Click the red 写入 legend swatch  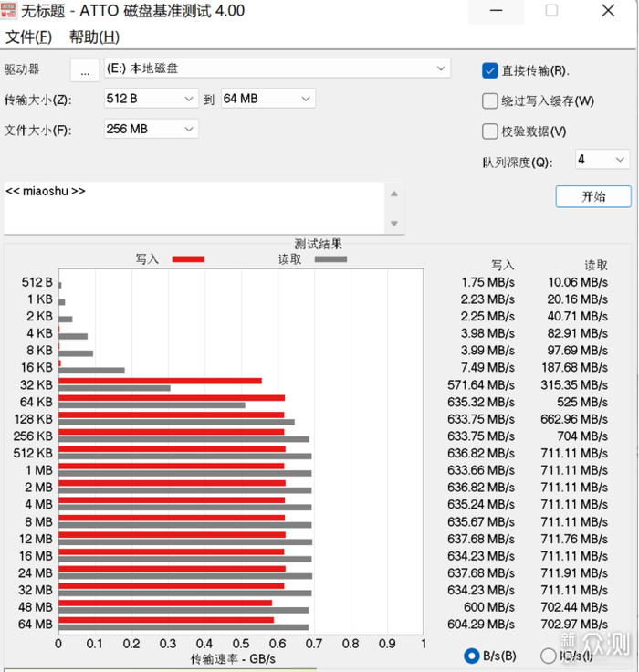[188, 259]
